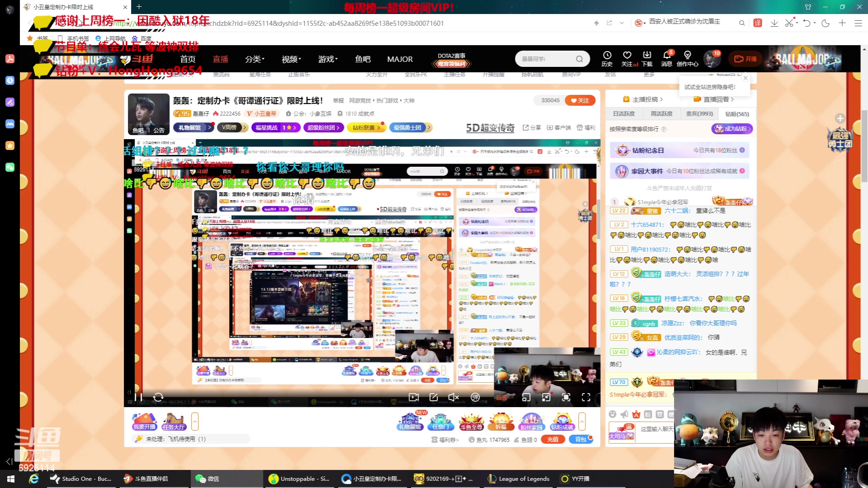
Task: Expand the 家园大事件 banner arrow
Action: [742, 171]
